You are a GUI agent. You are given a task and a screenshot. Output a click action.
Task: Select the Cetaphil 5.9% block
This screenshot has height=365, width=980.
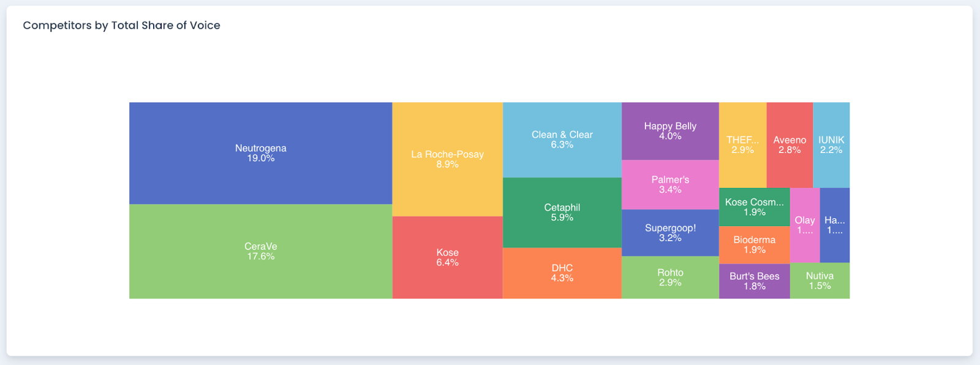click(562, 213)
